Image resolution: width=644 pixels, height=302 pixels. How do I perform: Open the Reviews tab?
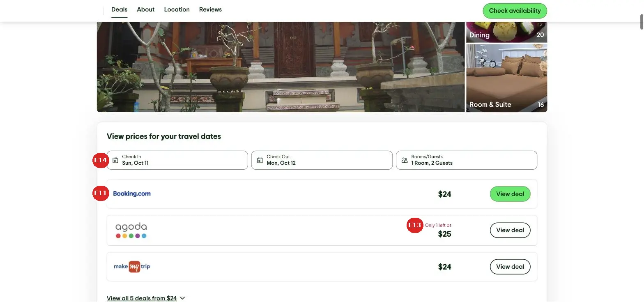point(210,9)
